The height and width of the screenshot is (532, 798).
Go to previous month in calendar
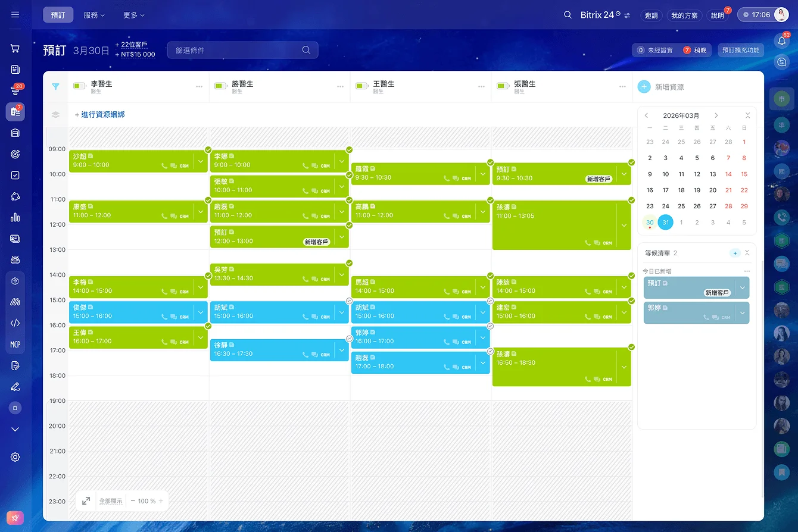pos(647,115)
